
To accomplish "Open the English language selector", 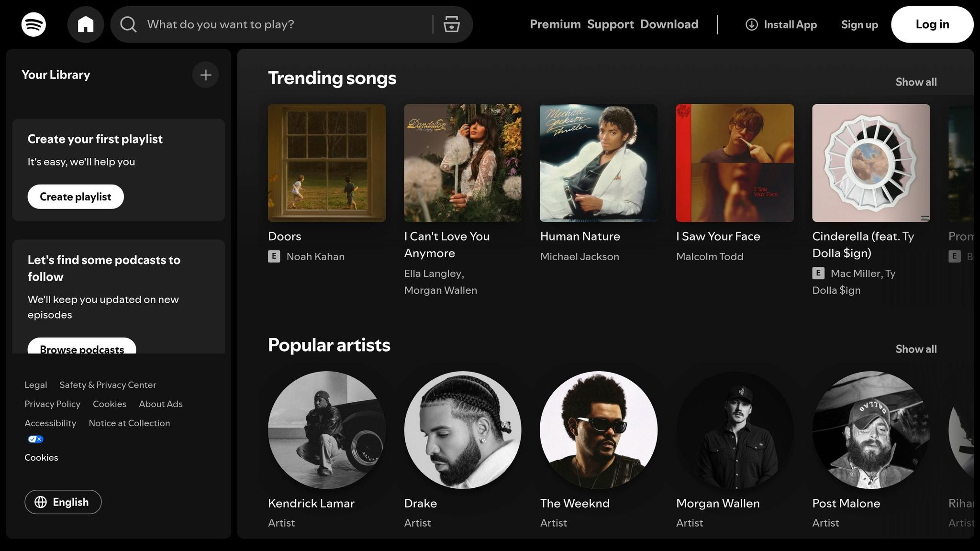I will (x=63, y=502).
